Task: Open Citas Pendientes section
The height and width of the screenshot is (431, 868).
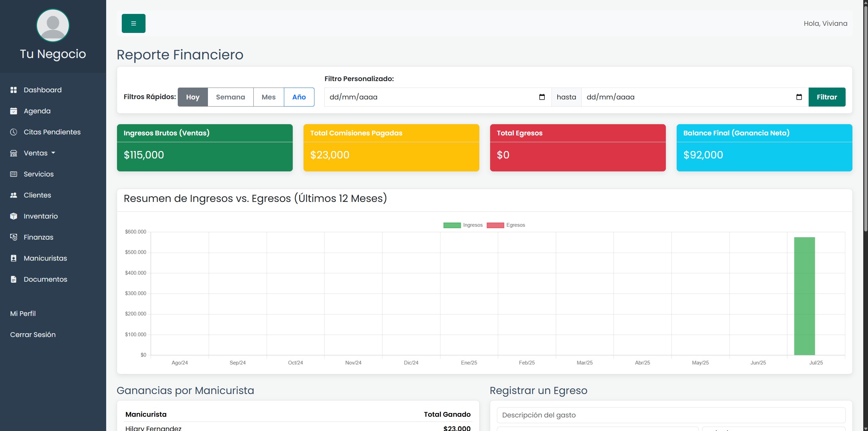Action: 52,132
